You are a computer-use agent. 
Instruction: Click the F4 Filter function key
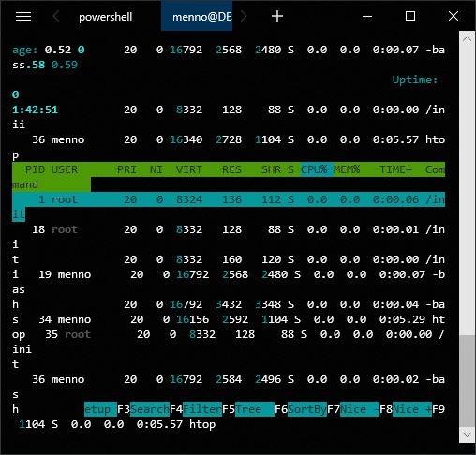tap(196, 409)
